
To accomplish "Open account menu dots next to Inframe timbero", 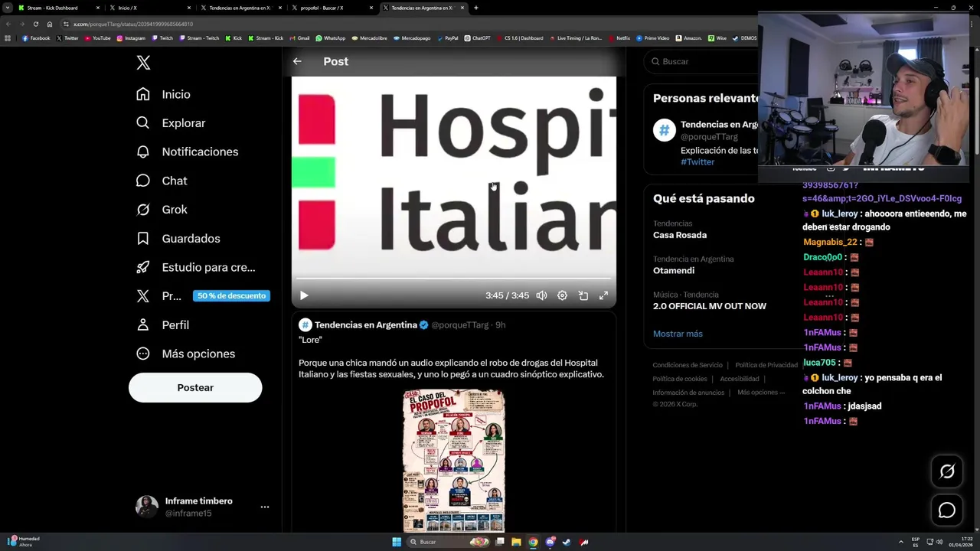I will [264, 507].
